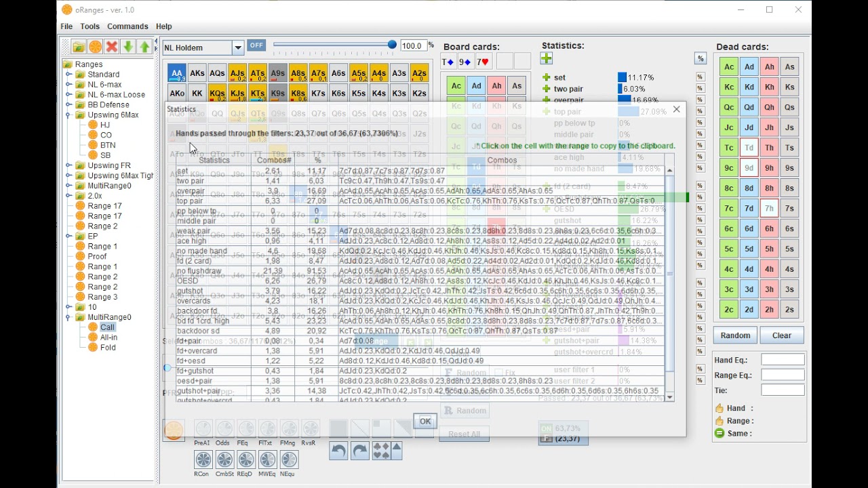This screenshot has width=868, height=488.
Task: Click the redo arrow button
Action: click(360, 451)
